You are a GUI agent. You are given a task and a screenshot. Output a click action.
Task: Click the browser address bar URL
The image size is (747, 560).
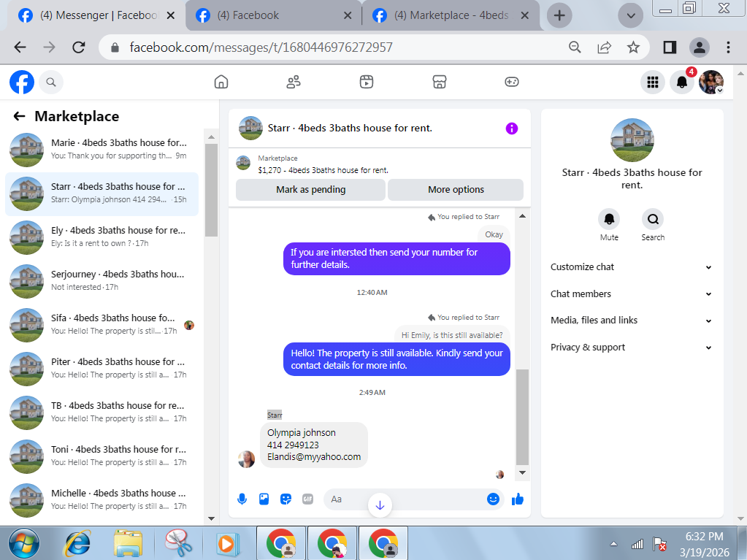pos(261,47)
